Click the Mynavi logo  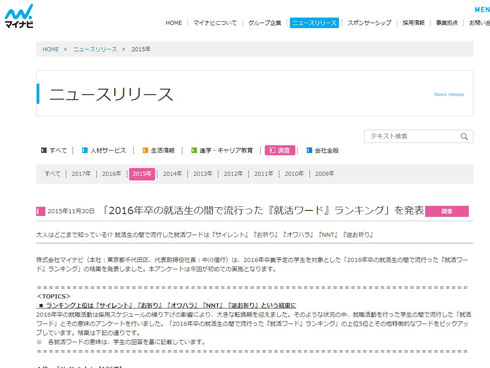[x=19, y=16]
